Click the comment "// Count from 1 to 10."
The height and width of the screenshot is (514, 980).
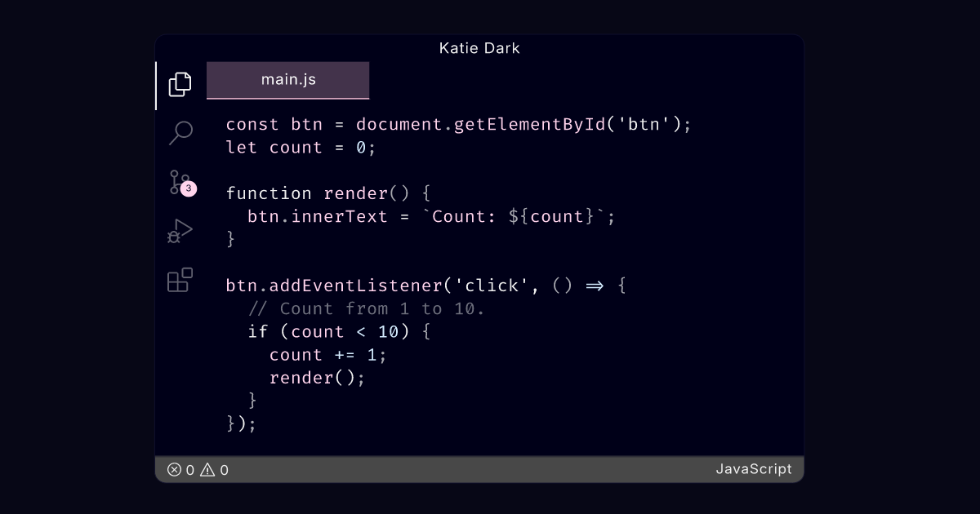click(366, 308)
